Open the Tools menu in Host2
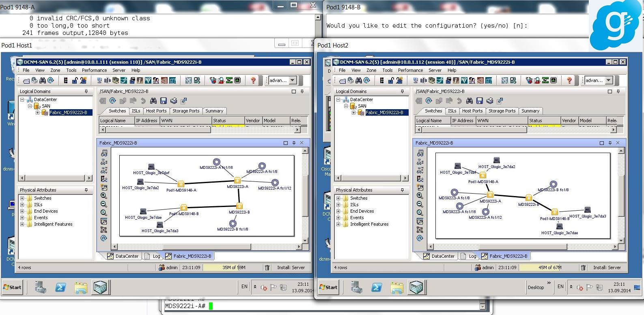644x315 pixels. [x=388, y=70]
